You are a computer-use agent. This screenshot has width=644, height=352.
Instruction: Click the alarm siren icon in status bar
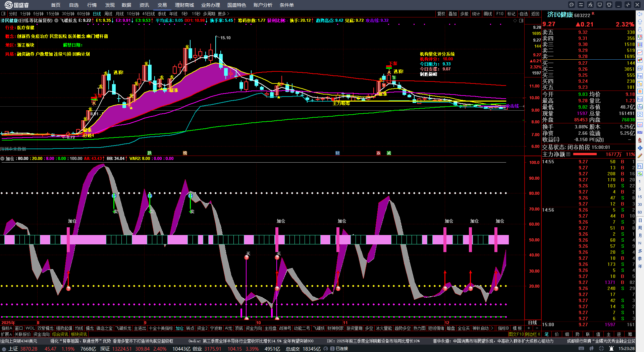click(x=611, y=349)
